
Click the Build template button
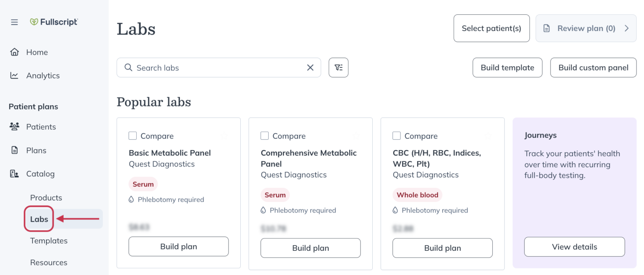click(507, 67)
